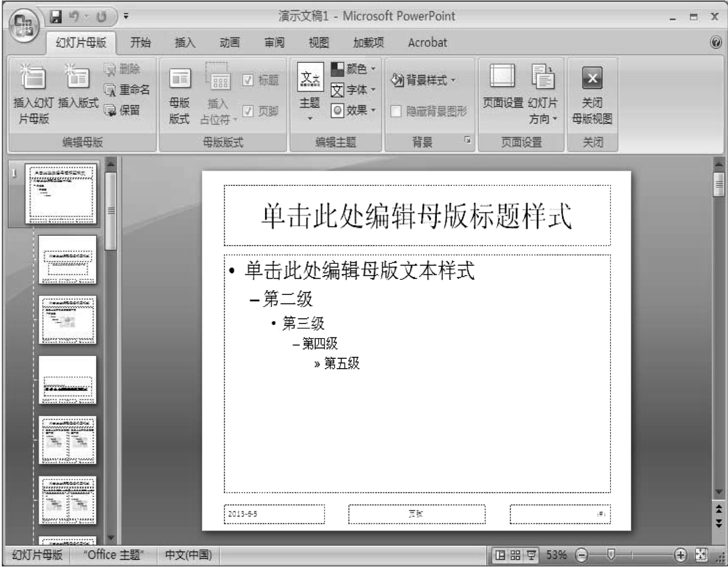Screen dimensions: 728x567
Task: Expand the 插入占位符 (Insert Placeholder) dropdown
Action: pyautogui.click(x=218, y=94)
